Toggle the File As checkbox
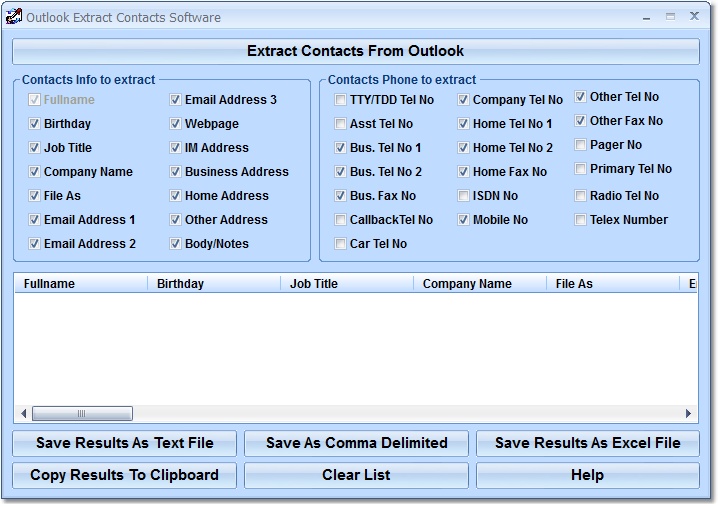Image resolution: width=718 pixels, height=506 pixels. click(x=34, y=196)
